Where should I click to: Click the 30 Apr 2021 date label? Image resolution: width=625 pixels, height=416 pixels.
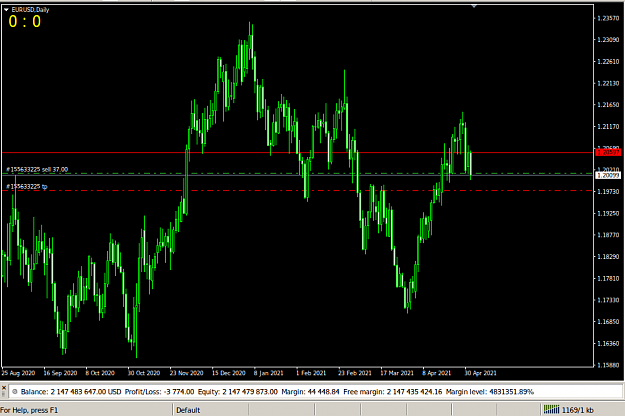click(x=481, y=373)
